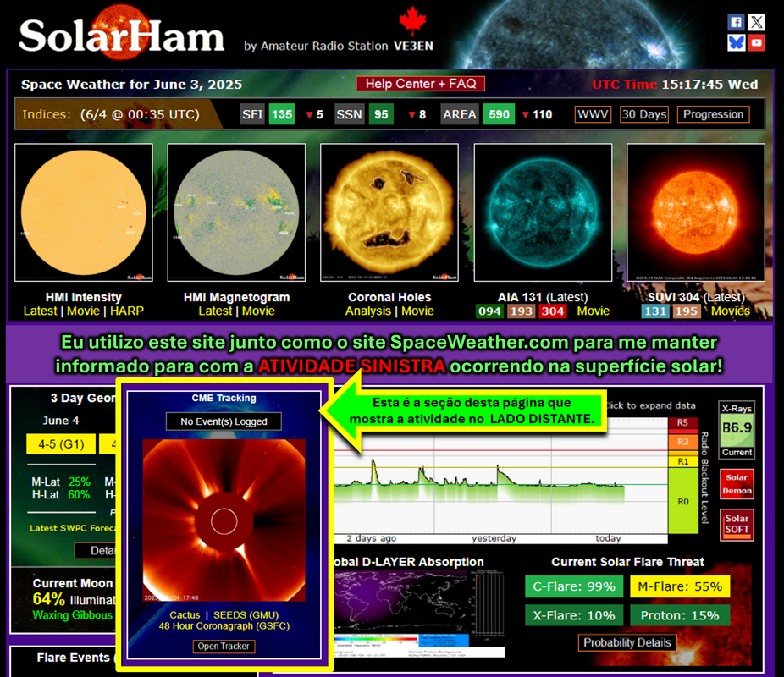
Task: Open the HMI Intensity sun image
Action: coord(84,212)
